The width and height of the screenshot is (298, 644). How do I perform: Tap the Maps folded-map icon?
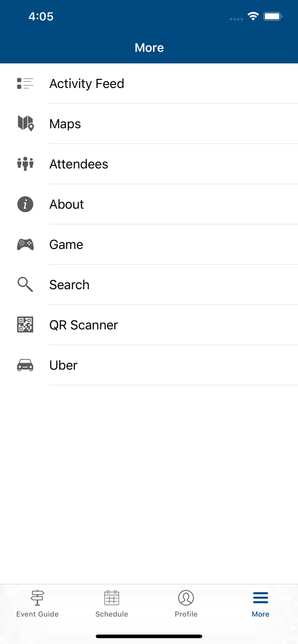25,124
